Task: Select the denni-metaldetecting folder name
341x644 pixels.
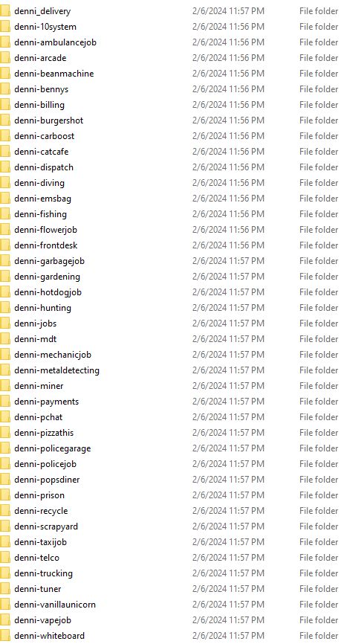Action: (56, 370)
